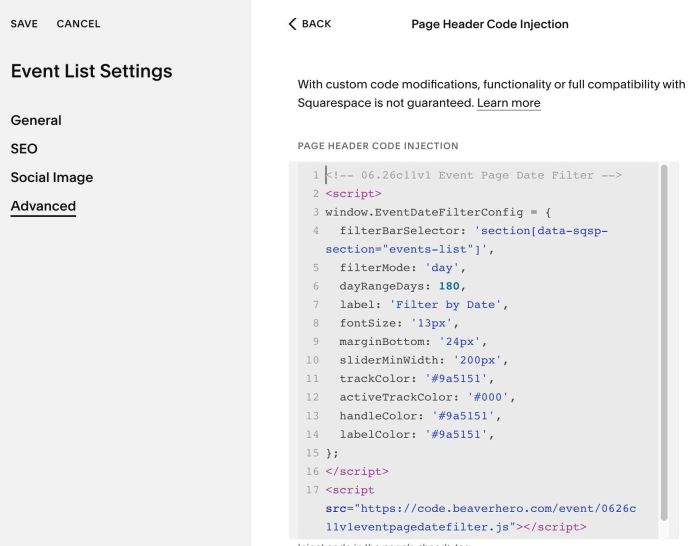Click the opening script tag line
This screenshot has height=546, width=700.
click(354, 194)
